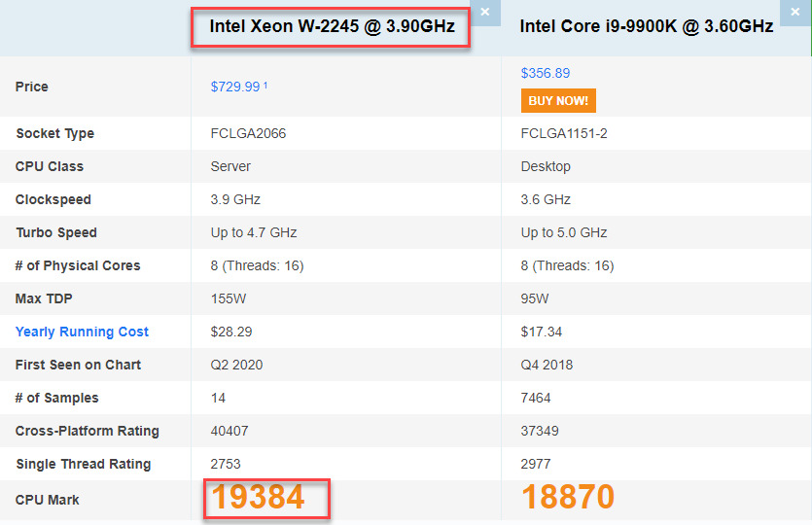Remove the Intel Xeon W-2245 column
Viewport: 812px width, 525px height.
[485, 12]
